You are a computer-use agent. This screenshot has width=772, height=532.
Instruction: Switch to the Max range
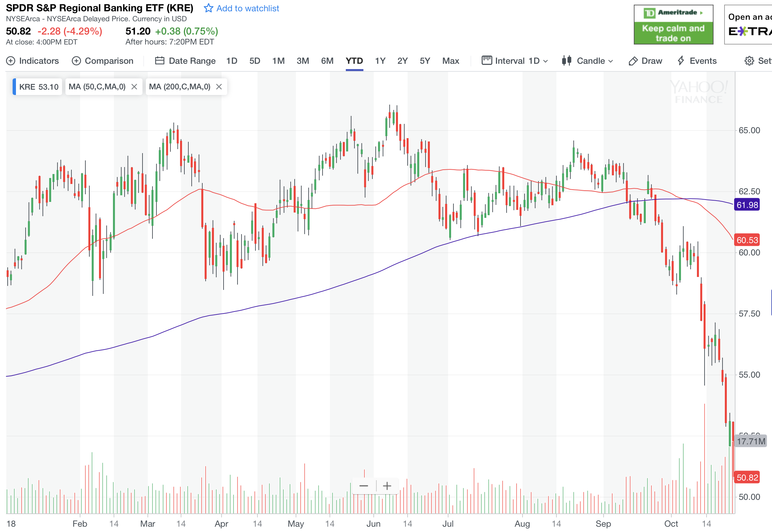coord(450,61)
